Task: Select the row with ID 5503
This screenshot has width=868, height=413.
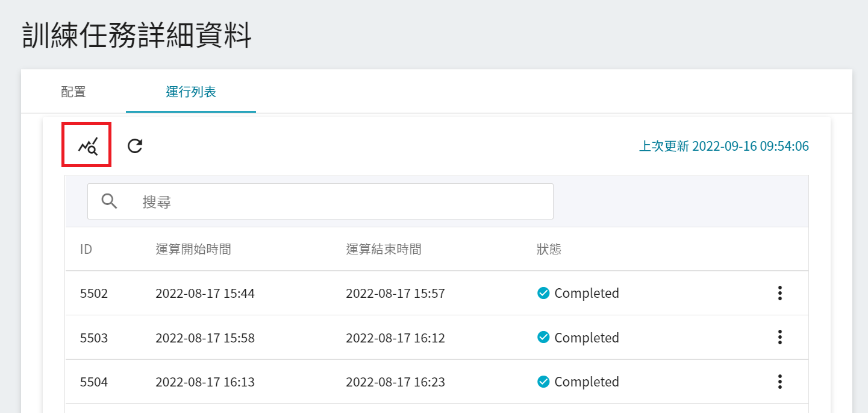Action: click(x=94, y=338)
